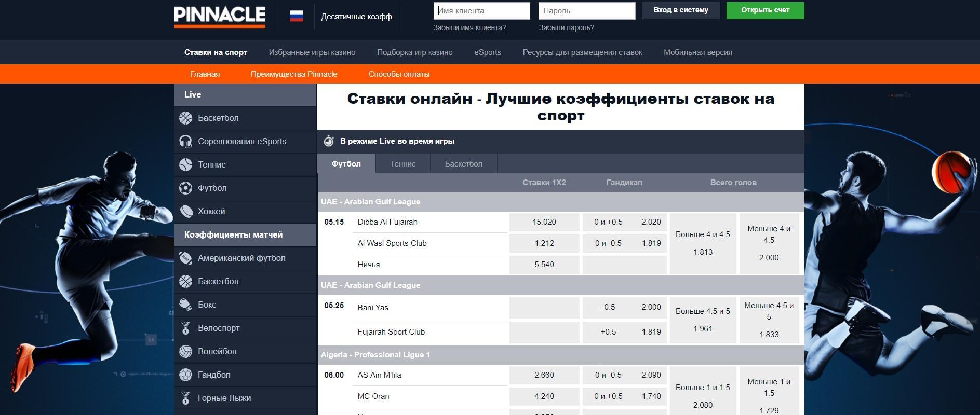The height and width of the screenshot is (415, 980).
Task: Open the eSports top menu item
Action: tap(487, 52)
